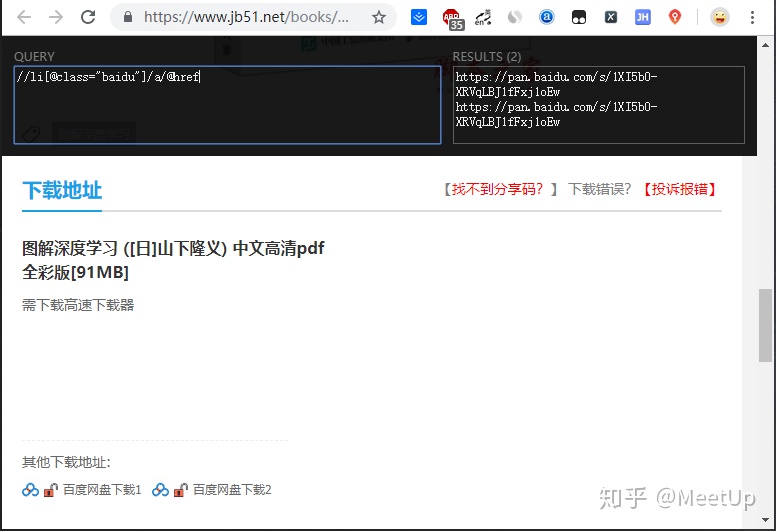The image size is (776, 531).
Task: Click the QUERY header label
Action: tap(34, 56)
